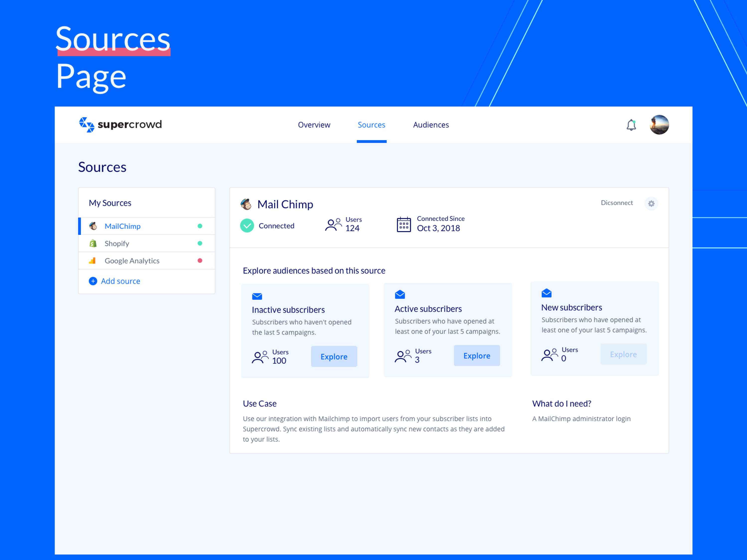Click the Connected Since calendar icon
747x560 pixels.
point(404,224)
